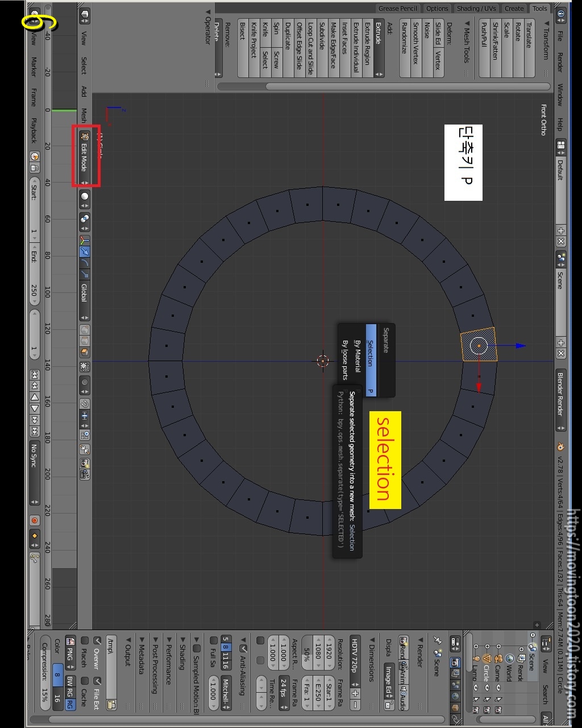The width and height of the screenshot is (582, 728).
Task: Enable translate manipulator arrow icon
Action: pos(85,251)
